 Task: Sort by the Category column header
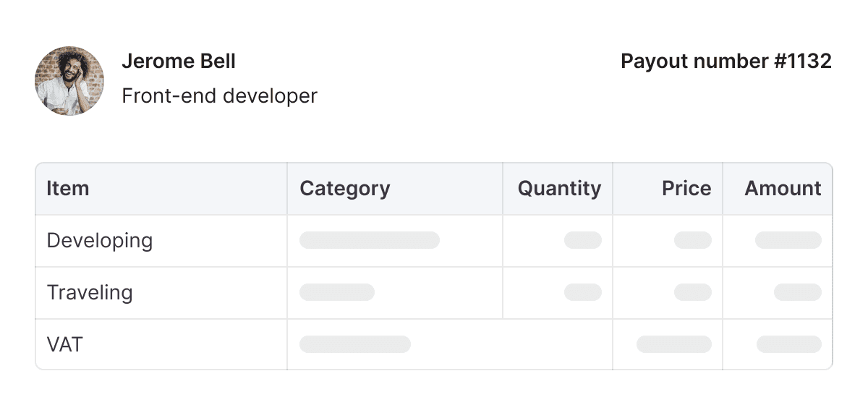pyautogui.click(x=345, y=189)
